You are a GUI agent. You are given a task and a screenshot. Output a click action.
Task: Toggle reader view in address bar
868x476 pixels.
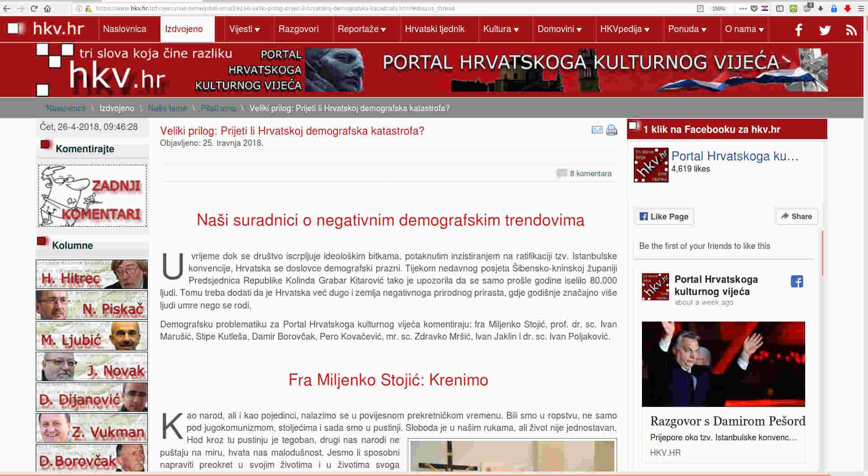[700, 8]
